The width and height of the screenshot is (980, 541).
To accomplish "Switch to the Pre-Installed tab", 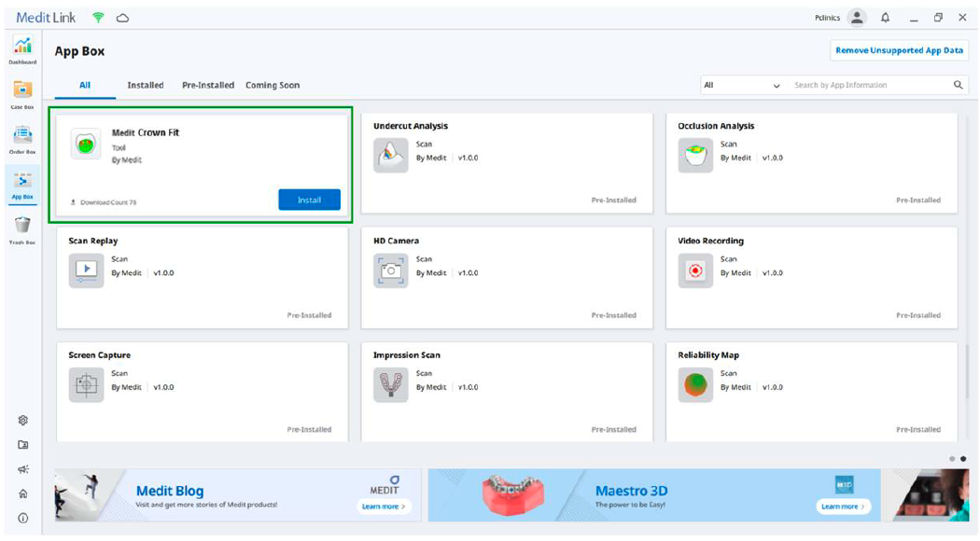I will pos(208,85).
